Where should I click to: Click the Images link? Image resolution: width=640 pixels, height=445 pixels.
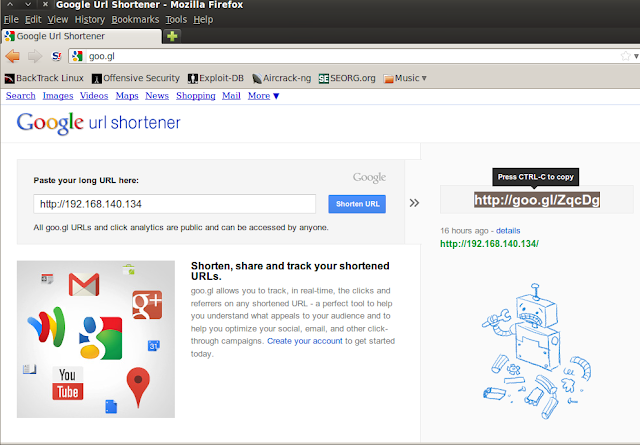tap(58, 96)
